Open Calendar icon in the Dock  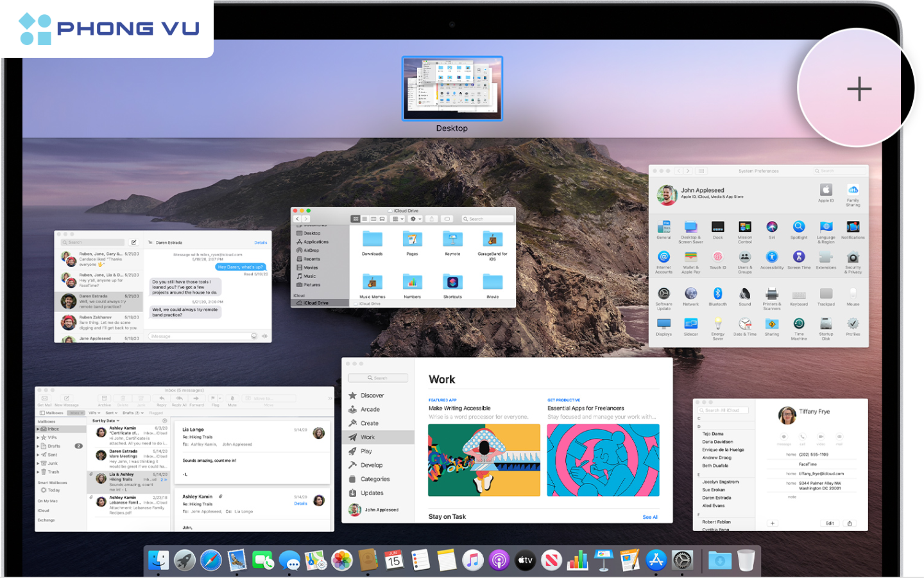(x=394, y=560)
